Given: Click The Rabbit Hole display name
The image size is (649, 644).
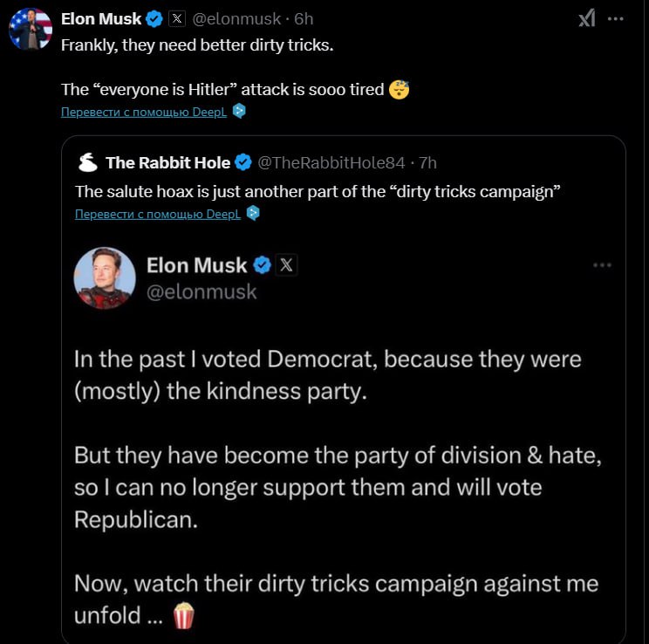Looking at the screenshot, I should 167,162.
